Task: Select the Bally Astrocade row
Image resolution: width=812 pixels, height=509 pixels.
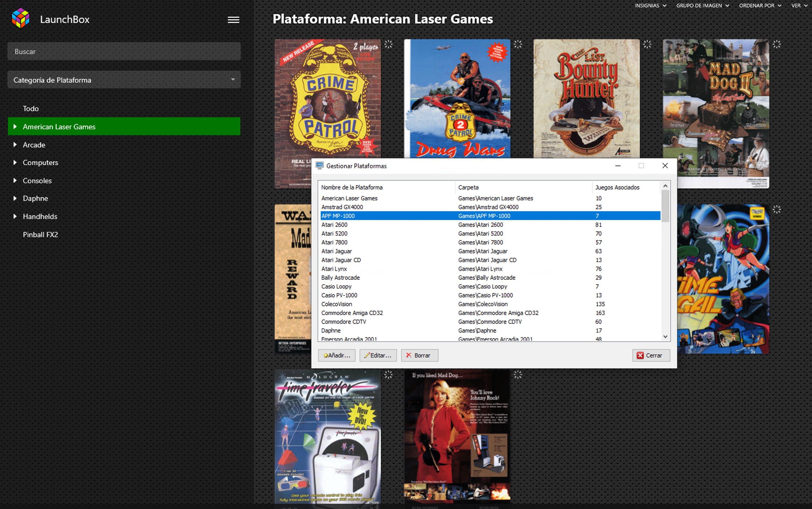Action: click(490, 277)
